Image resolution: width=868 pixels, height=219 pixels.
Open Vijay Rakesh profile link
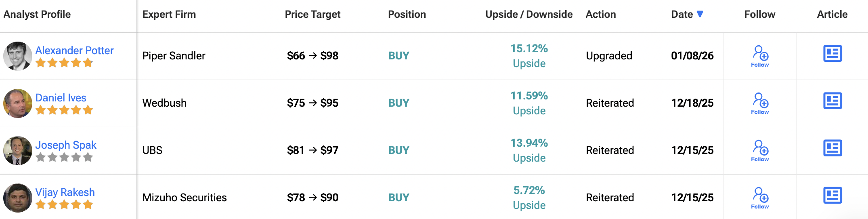[x=65, y=192]
